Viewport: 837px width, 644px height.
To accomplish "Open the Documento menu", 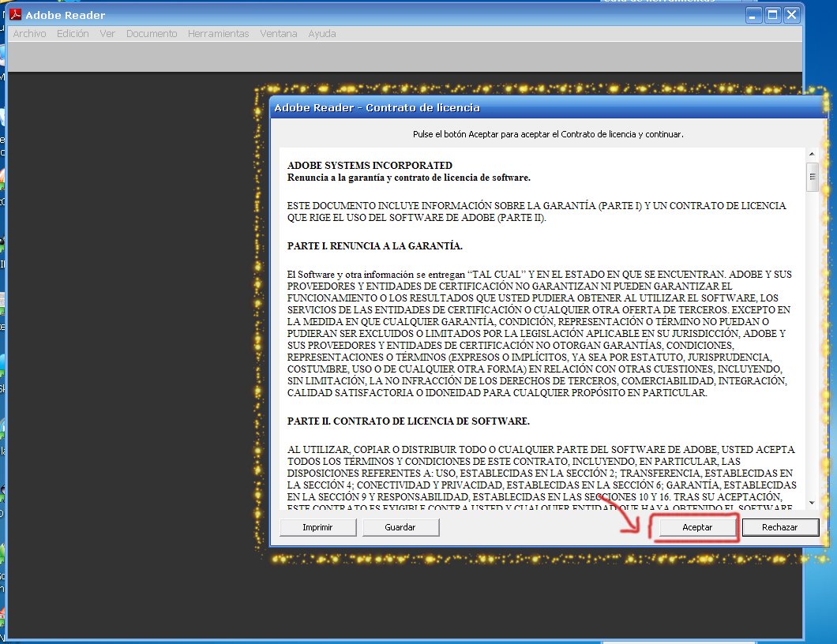I will click(x=152, y=34).
